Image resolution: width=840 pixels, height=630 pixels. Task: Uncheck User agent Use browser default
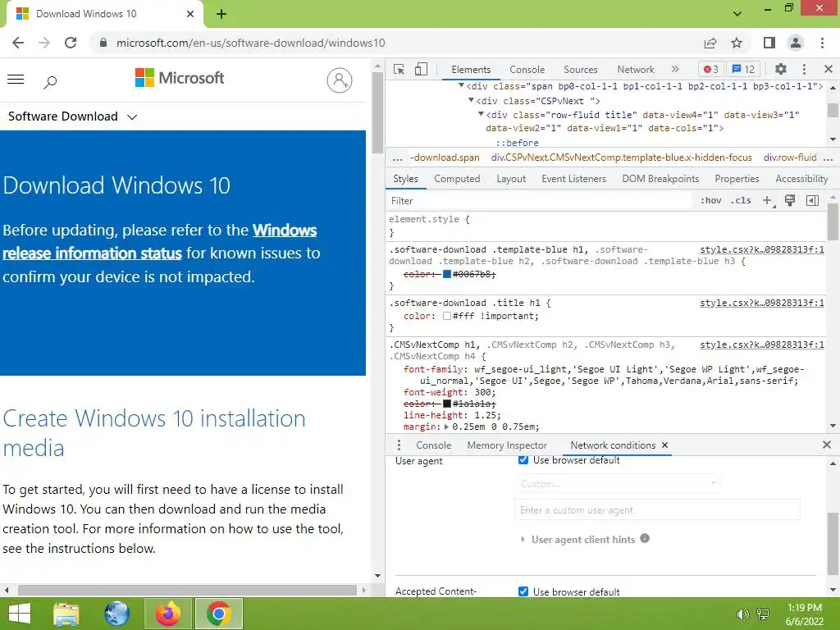523,460
